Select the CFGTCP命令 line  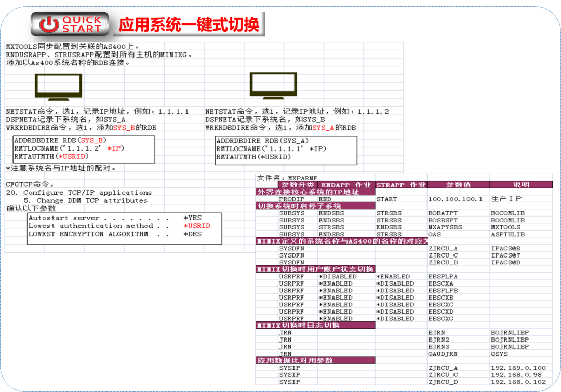point(30,184)
